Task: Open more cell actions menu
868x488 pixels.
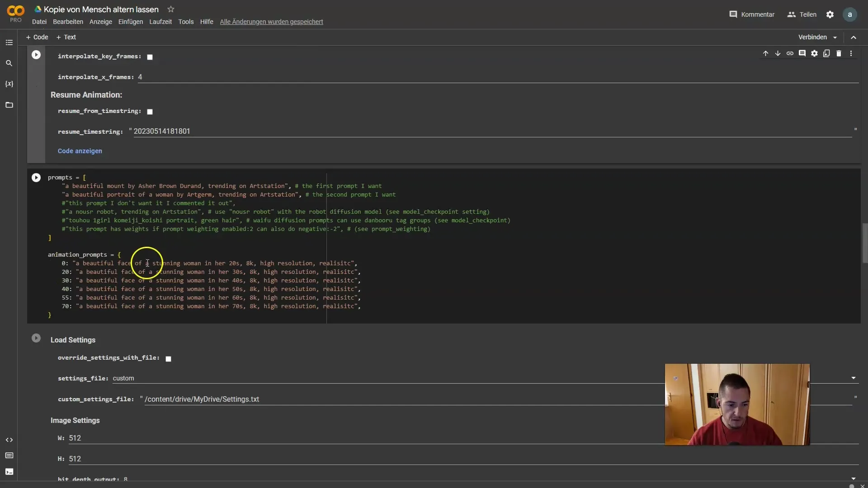Action: (x=851, y=53)
